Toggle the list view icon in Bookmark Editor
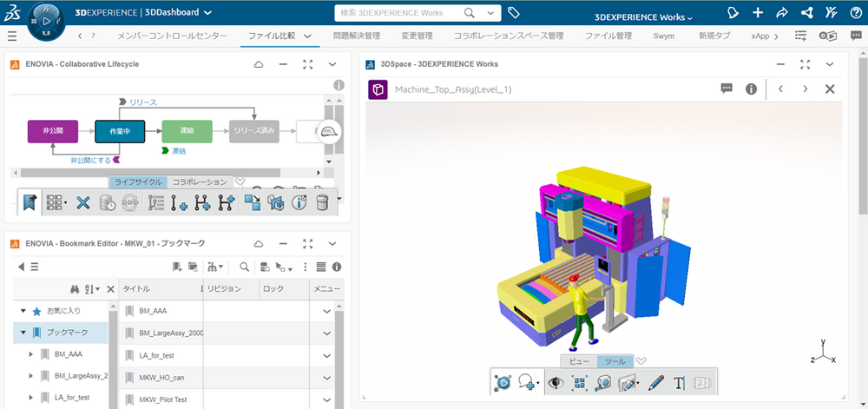The width and height of the screenshot is (868, 409). click(320, 267)
